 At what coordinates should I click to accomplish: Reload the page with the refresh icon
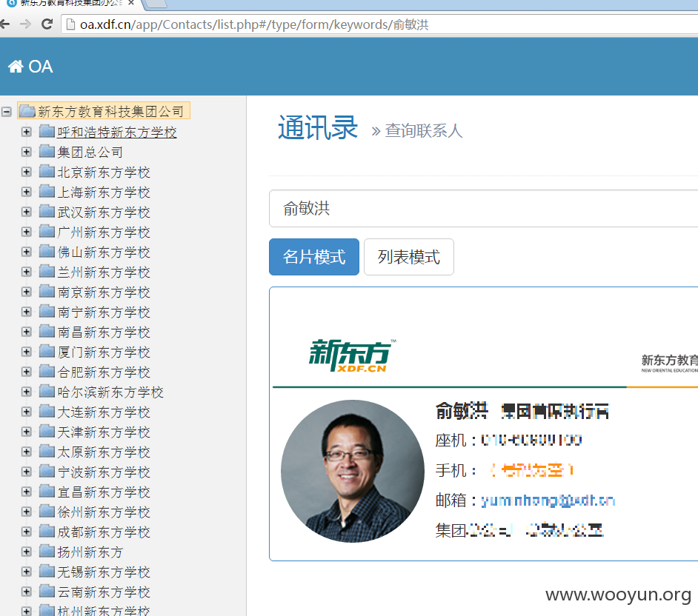(47, 24)
